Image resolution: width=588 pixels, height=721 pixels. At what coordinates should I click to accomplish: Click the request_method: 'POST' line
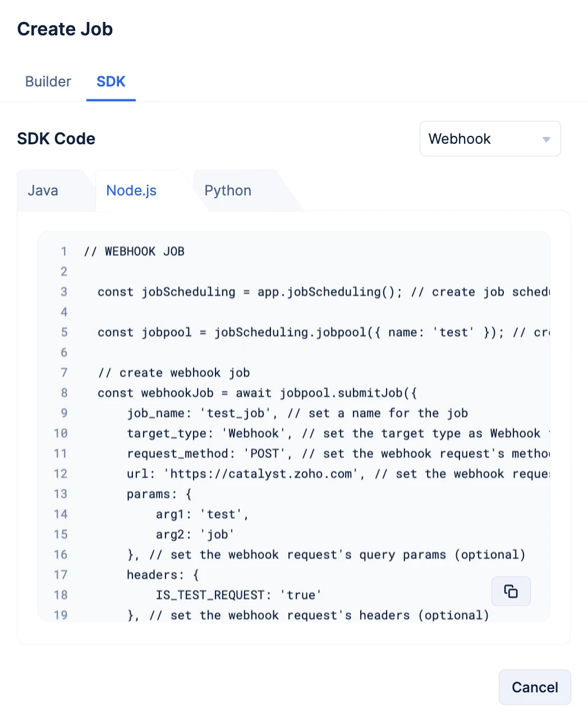click(338, 454)
